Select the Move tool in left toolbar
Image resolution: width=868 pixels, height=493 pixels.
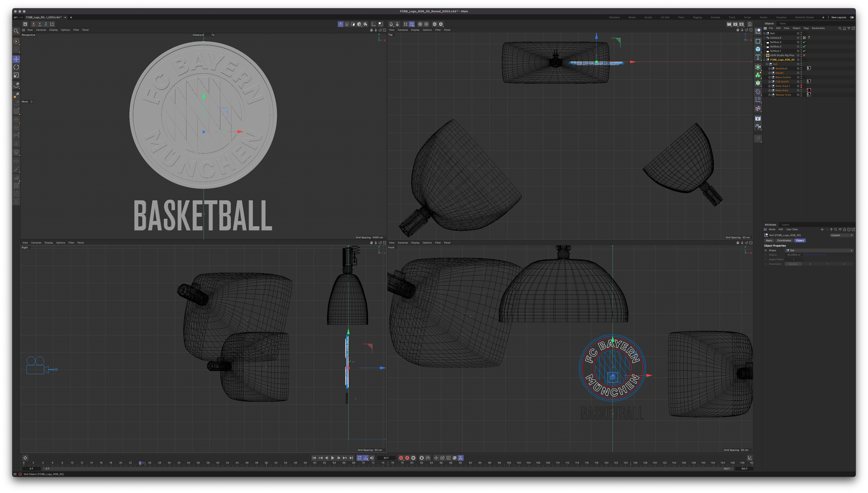click(x=16, y=59)
